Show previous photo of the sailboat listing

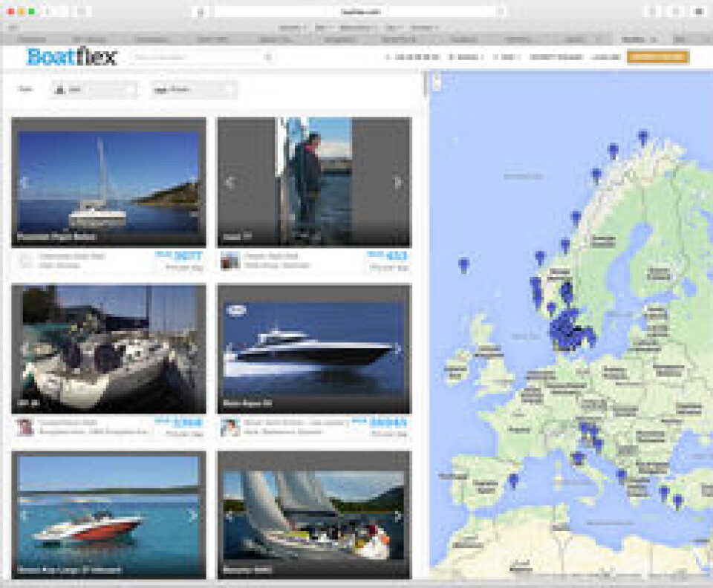[24, 182]
